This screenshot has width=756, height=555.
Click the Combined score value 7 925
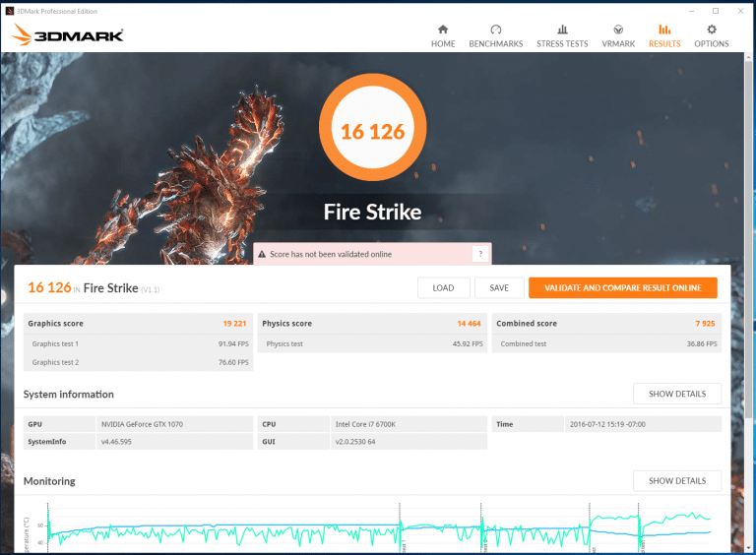(705, 324)
